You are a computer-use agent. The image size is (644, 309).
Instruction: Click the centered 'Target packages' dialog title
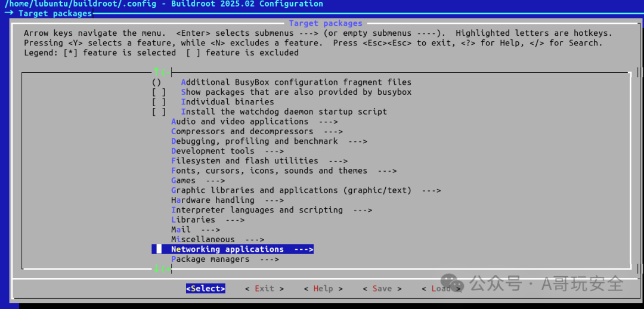[x=326, y=23]
